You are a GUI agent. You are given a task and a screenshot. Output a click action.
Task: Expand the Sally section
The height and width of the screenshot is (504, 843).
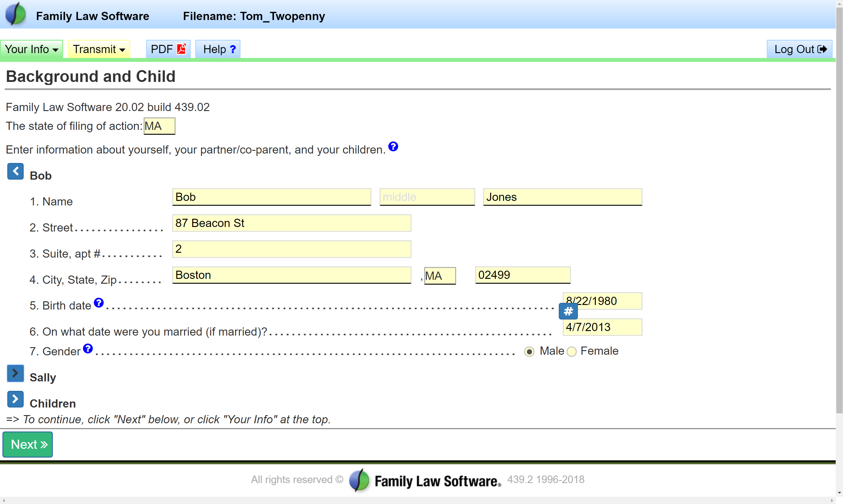[15, 373]
